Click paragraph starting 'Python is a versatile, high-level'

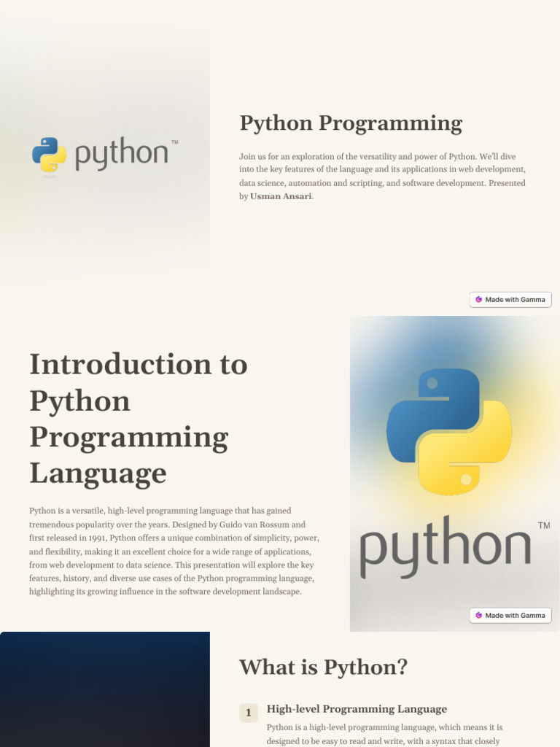pyautogui.click(x=174, y=551)
